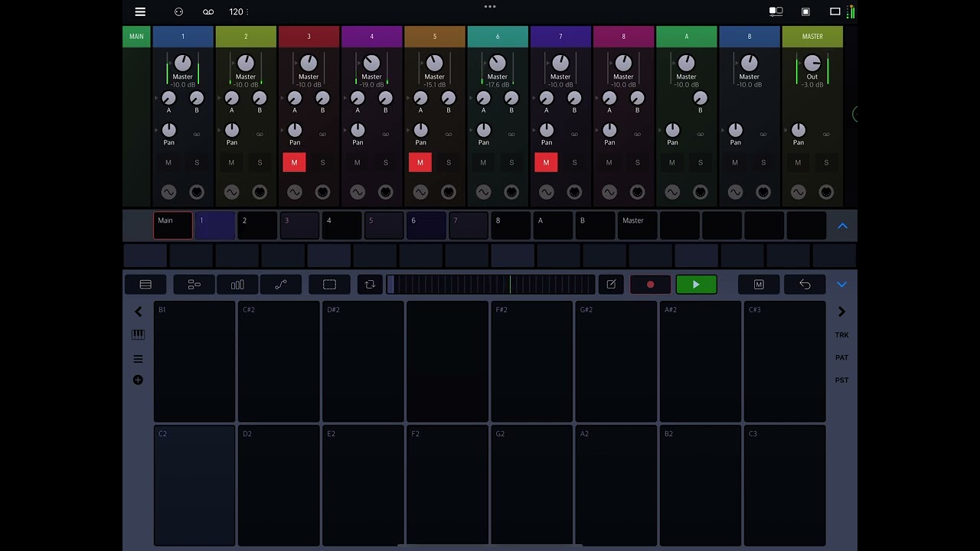This screenshot has height=551, width=980.
Task: Select track 8 tab in track bar
Action: pos(510,226)
